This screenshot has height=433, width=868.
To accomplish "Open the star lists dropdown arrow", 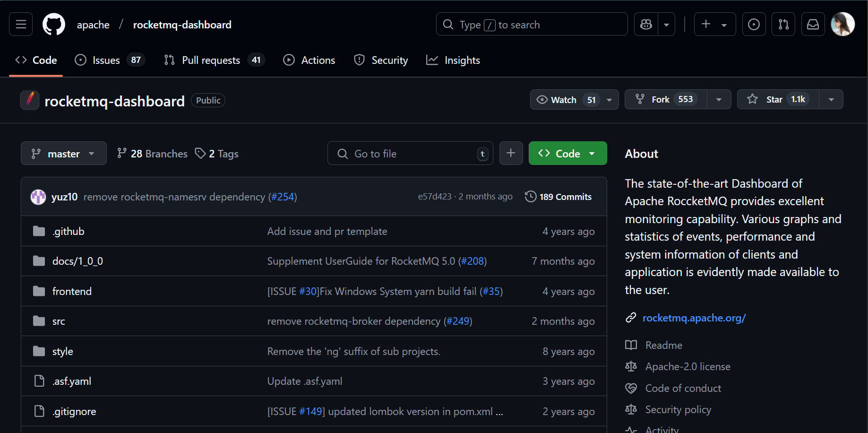I will (x=831, y=100).
